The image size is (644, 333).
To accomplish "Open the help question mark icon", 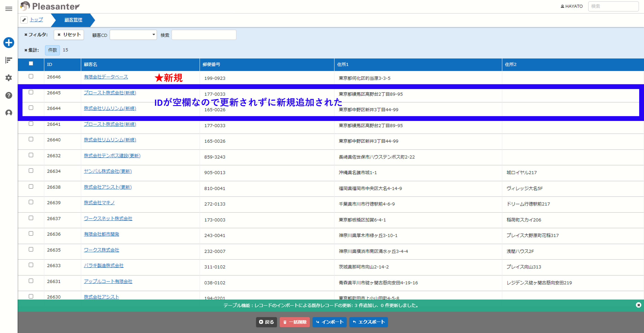I will tap(9, 95).
